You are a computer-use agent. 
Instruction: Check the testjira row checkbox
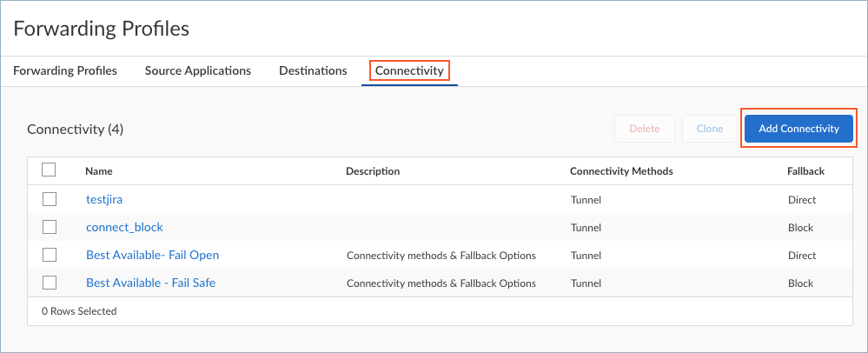tap(50, 199)
